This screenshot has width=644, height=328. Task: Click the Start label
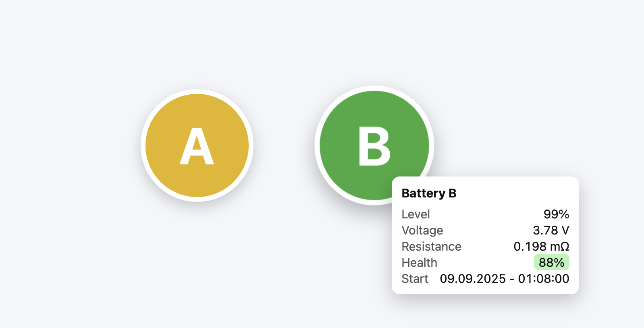pyautogui.click(x=415, y=279)
